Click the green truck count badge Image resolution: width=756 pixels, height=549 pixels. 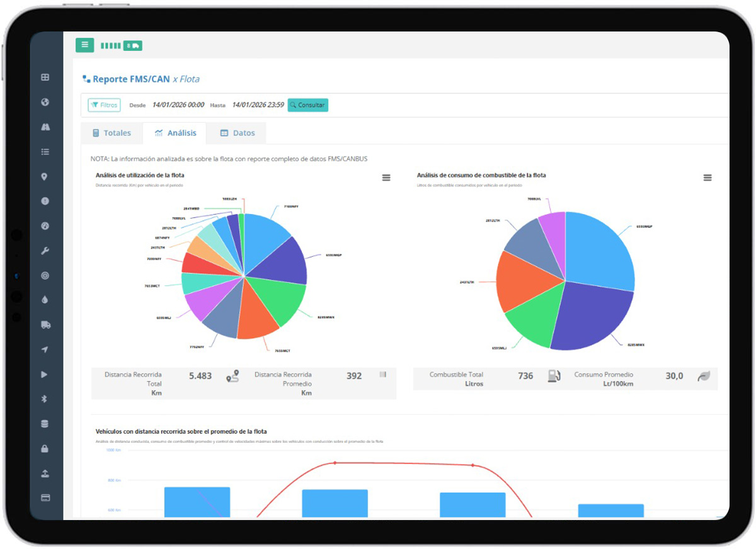[x=132, y=46]
